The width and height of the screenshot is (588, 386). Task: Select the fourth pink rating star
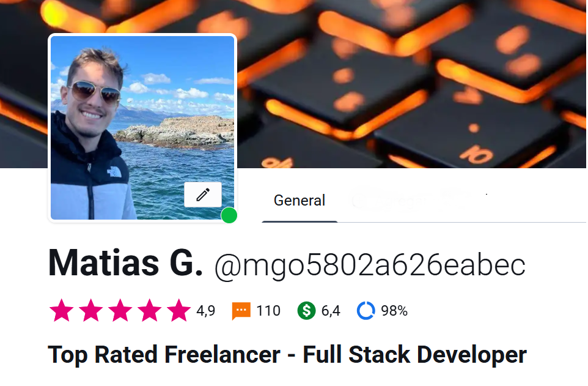coord(149,310)
